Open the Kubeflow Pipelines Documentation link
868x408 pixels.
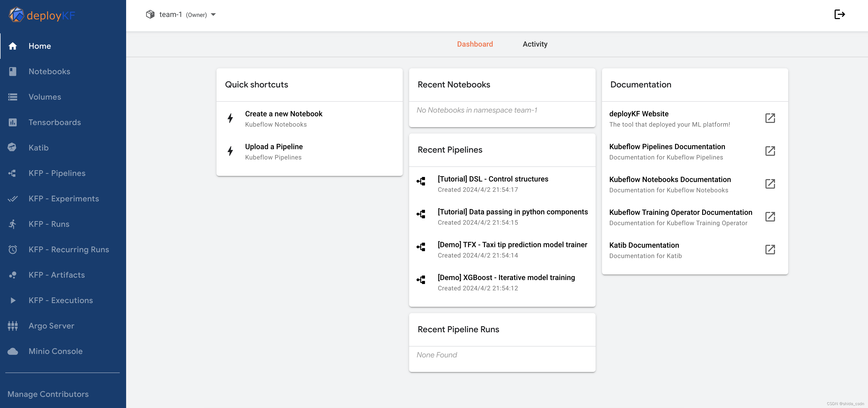(x=695, y=152)
